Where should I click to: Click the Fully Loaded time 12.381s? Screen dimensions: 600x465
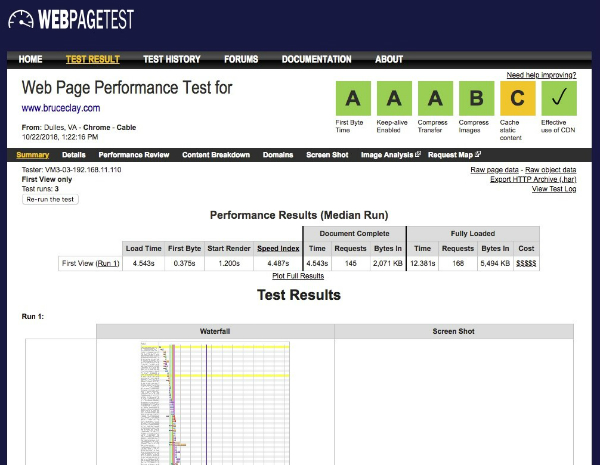pyautogui.click(x=422, y=263)
